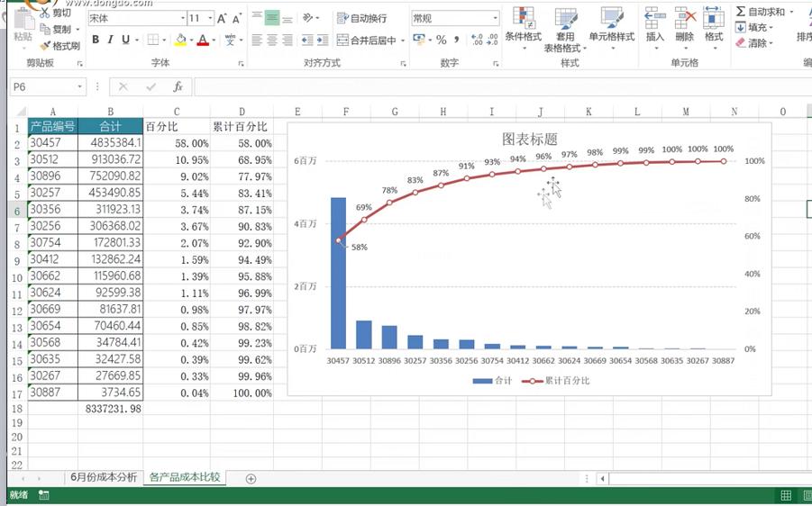Click Merge & Center (合并后居中)
The height and width of the screenshot is (506, 812).
tap(367, 40)
